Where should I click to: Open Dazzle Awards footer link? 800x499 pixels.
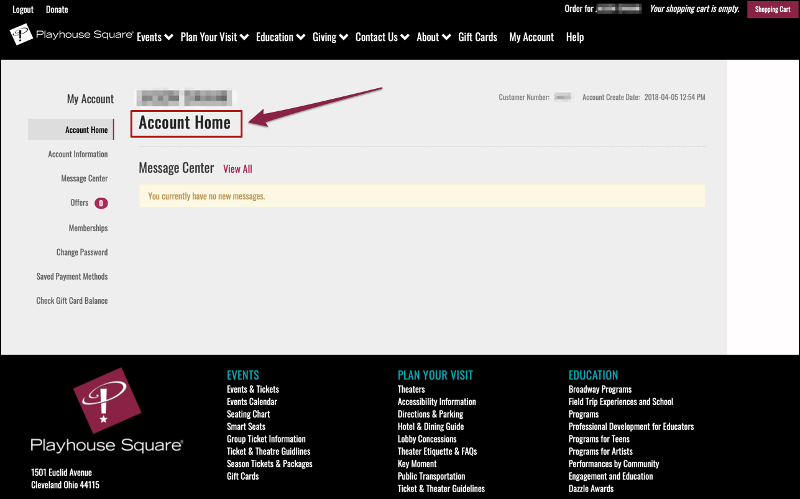click(591, 488)
